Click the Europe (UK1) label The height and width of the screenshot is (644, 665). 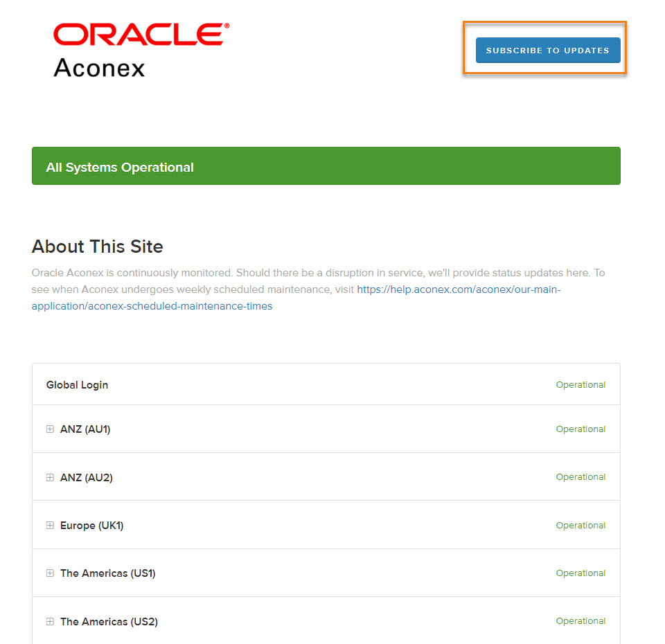[x=91, y=526]
